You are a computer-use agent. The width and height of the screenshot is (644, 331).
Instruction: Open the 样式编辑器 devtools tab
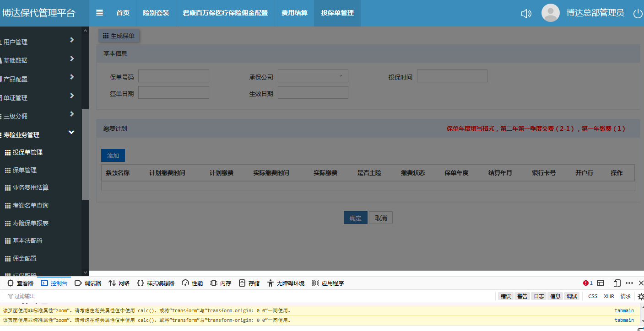[x=156, y=283]
